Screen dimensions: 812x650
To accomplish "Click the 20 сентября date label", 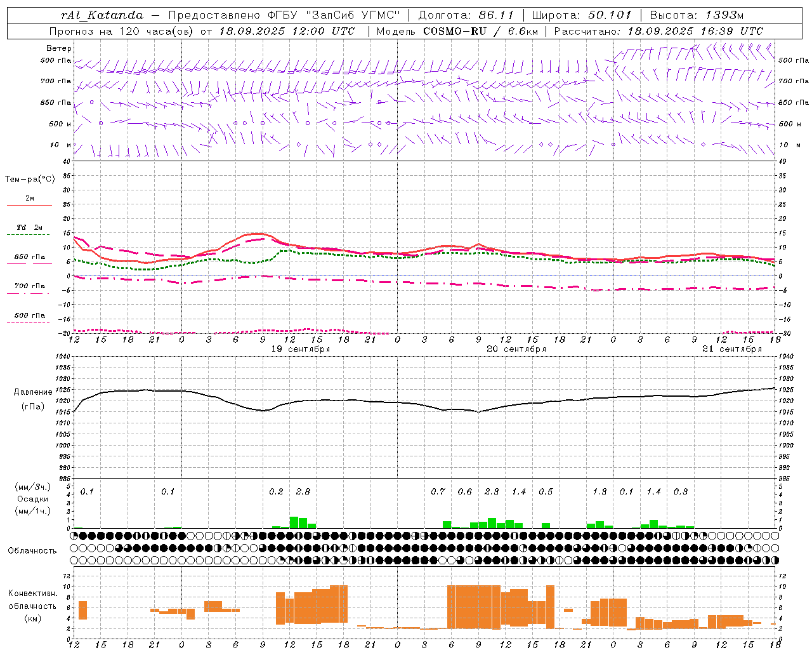I will [516, 349].
